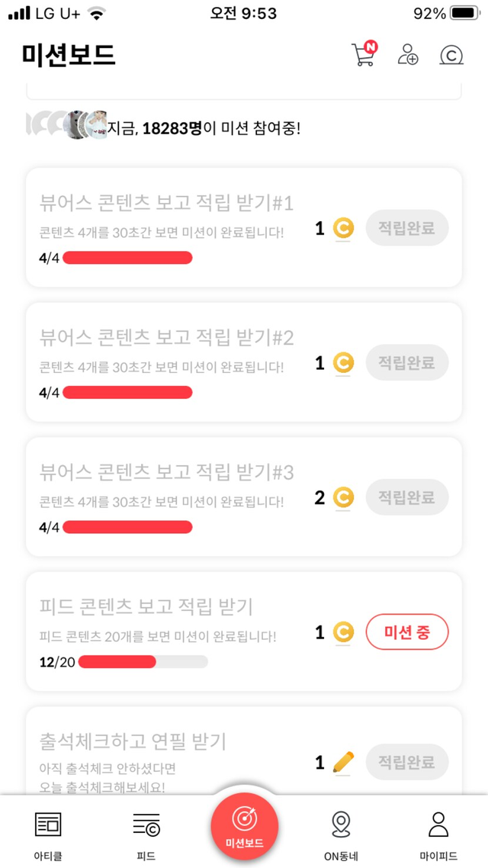
Task: Tap the pencil reward icon
Action: pyautogui.click(x=344, y=762)
